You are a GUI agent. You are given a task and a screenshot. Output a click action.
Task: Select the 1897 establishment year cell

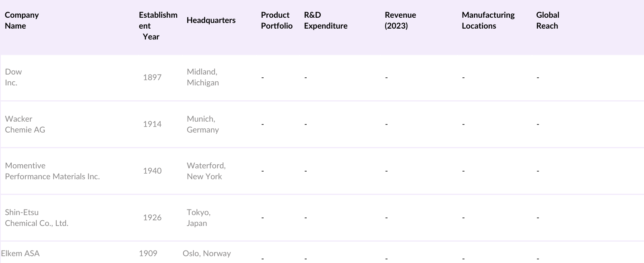pos(152,77)
